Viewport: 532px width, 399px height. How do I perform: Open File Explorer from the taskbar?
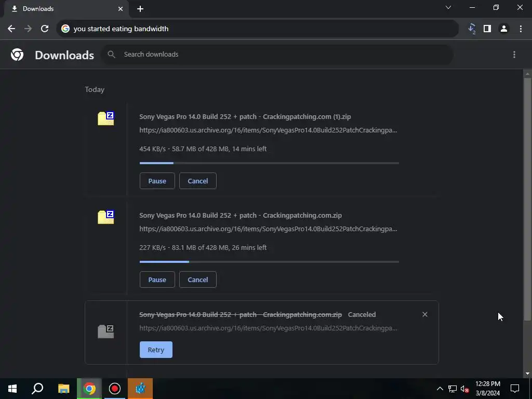click(x=63, y=389)
